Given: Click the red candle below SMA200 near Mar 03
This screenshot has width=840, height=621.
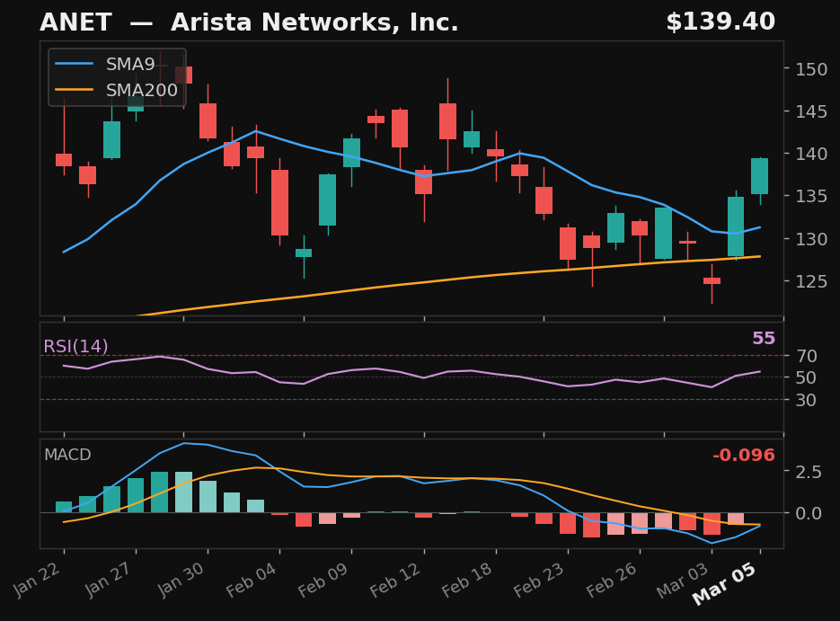Looking at the screenshot, I should click(710, 281).
